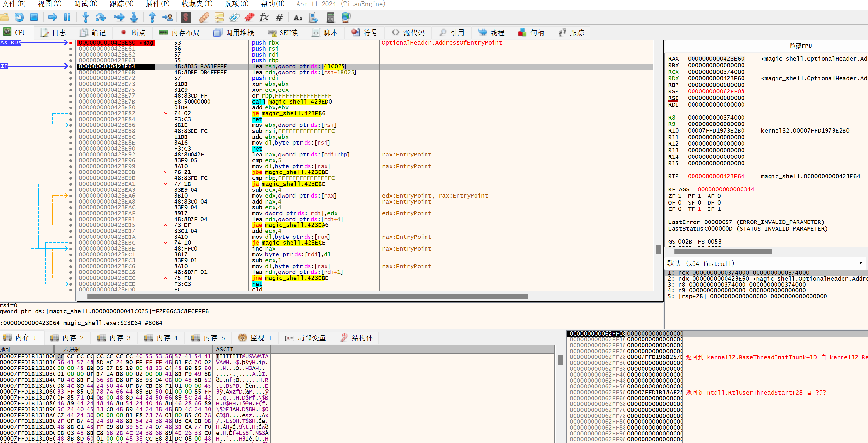Toggle ZF flag value
This screenshot has height=443, width=868.
679,196
